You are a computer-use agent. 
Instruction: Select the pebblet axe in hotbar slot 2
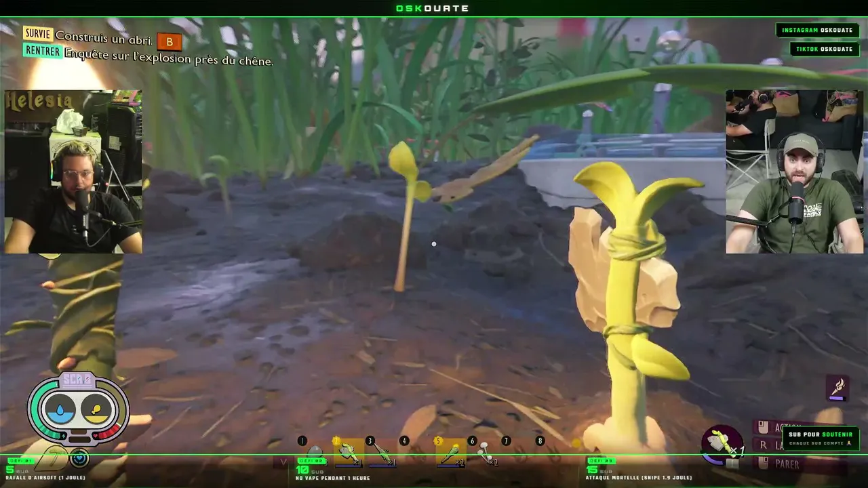pyautogui.click(x=349, y=452)
